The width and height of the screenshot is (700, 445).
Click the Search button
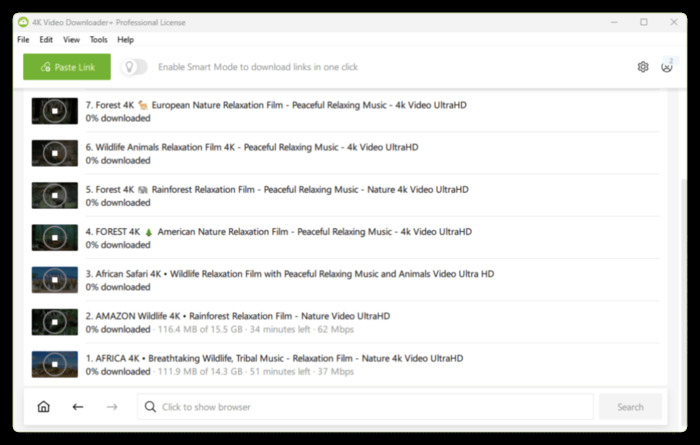pos(630,407)
